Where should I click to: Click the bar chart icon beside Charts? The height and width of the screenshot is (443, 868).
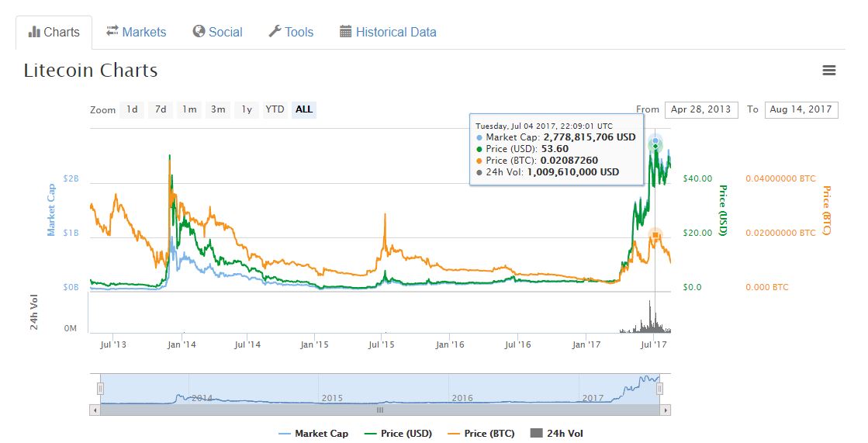(34, 32)
